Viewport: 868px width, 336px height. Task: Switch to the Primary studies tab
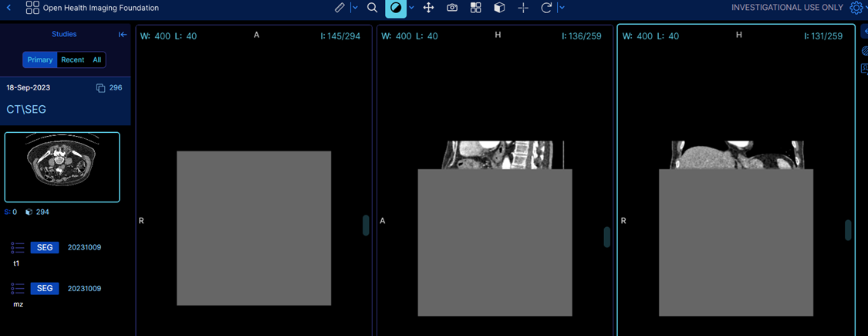(x=40, y=60)
